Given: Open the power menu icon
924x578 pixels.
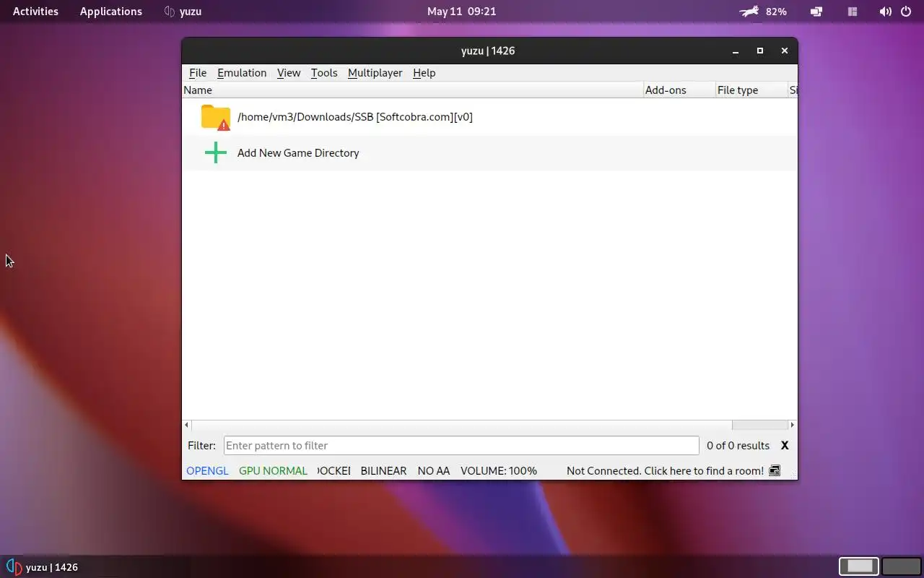Looking at the screenshot, I should (x=906, y=12).
